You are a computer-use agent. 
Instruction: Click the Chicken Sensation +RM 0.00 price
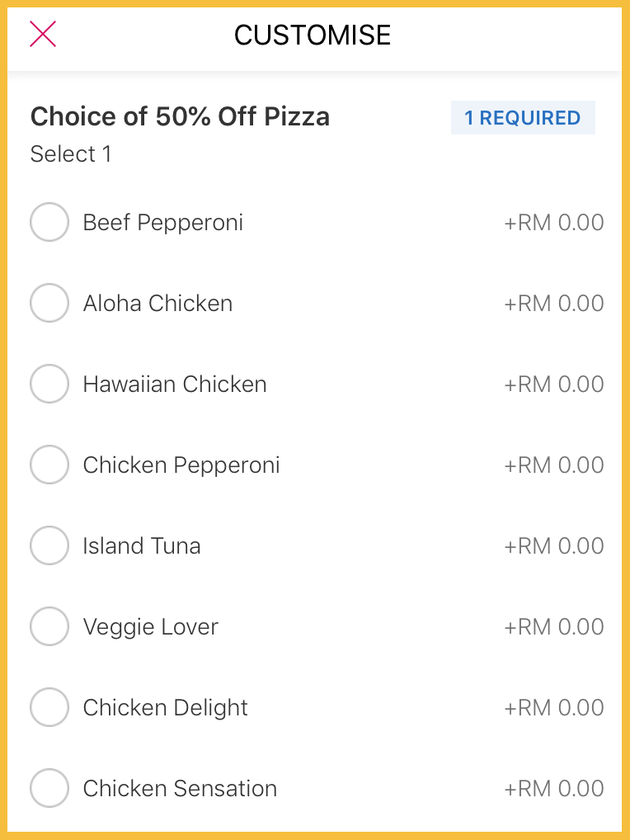pyautogui.click(x=553, y=789)
